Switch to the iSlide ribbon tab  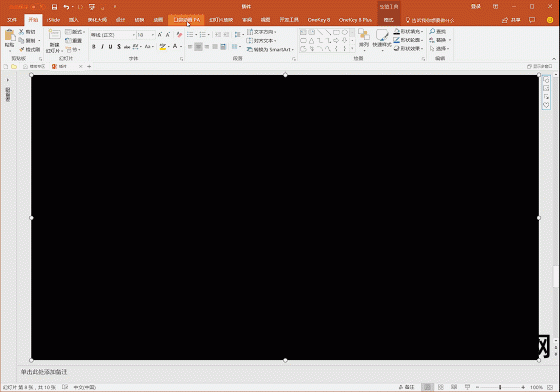(x=54, y=20)
